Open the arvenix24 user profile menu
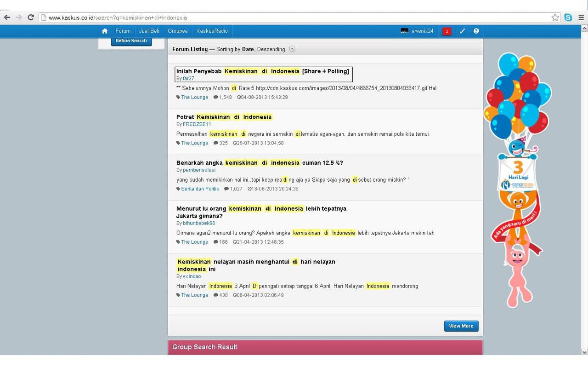This screenshot has height=368, width=588. click(x=423, y=31)
